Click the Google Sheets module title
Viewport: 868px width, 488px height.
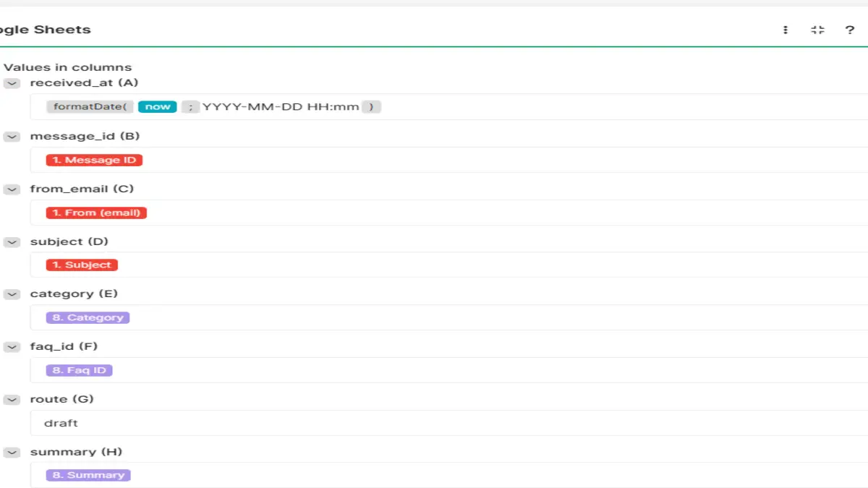tap(45, 30)
